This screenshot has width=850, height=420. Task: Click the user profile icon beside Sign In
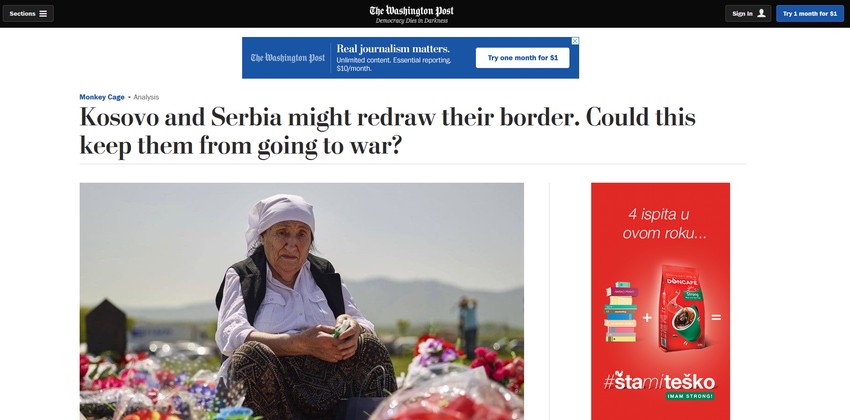[x=761, y=14]
